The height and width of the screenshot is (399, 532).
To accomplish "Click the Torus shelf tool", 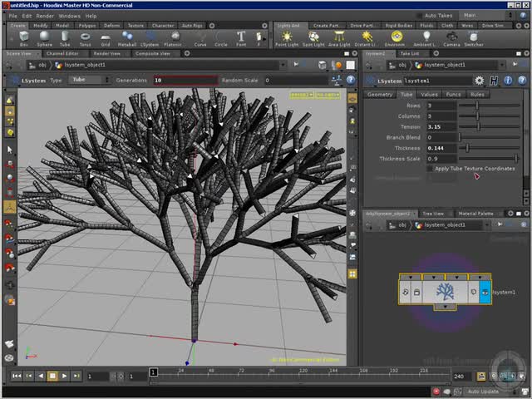I will click(86, 38).
